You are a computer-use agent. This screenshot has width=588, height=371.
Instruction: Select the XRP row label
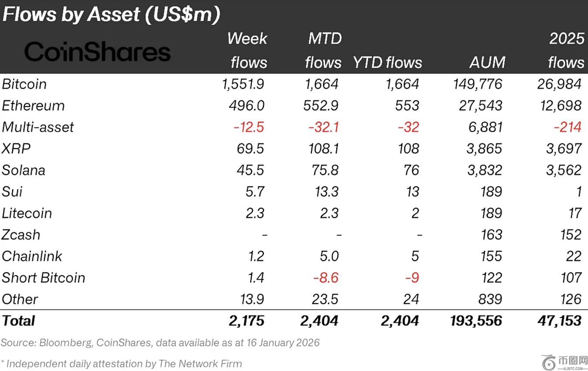pyautogui.click(x=16, y=148)
